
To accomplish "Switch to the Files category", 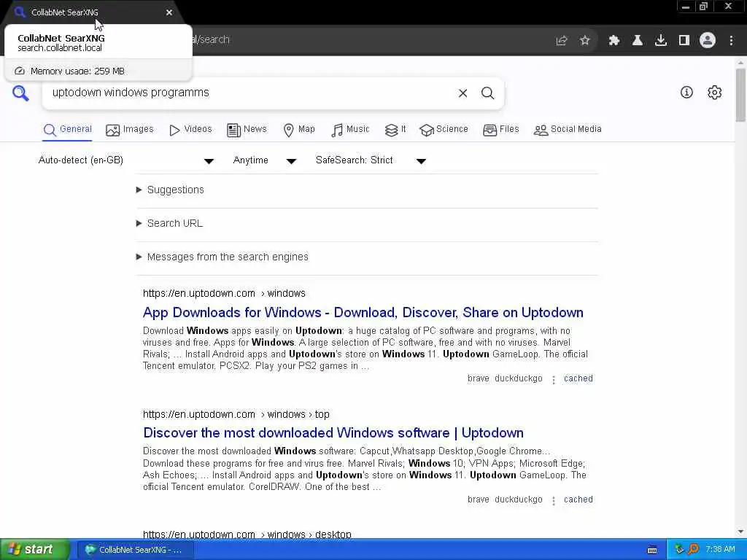I will pos(500,130).
